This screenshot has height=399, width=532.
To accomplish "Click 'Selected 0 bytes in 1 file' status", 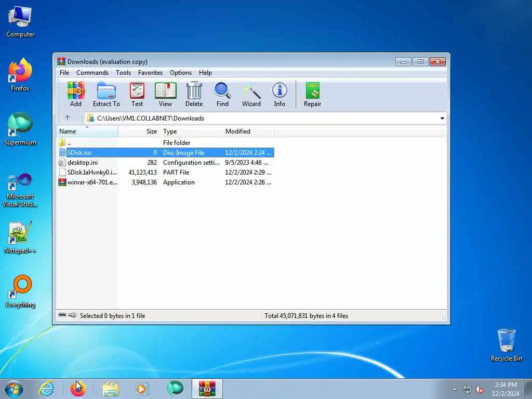I will click(112, 315).
